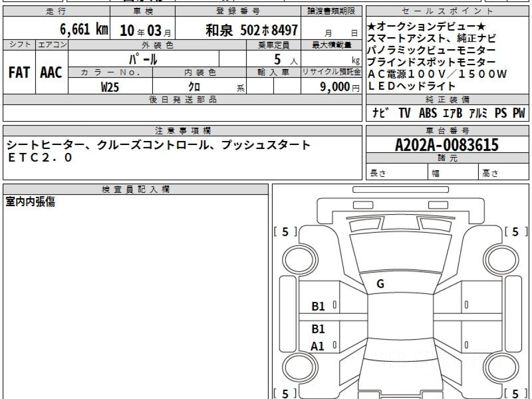Click the mileage value 6,661 km
Screen dimensions: 532x399
(84, 30)
